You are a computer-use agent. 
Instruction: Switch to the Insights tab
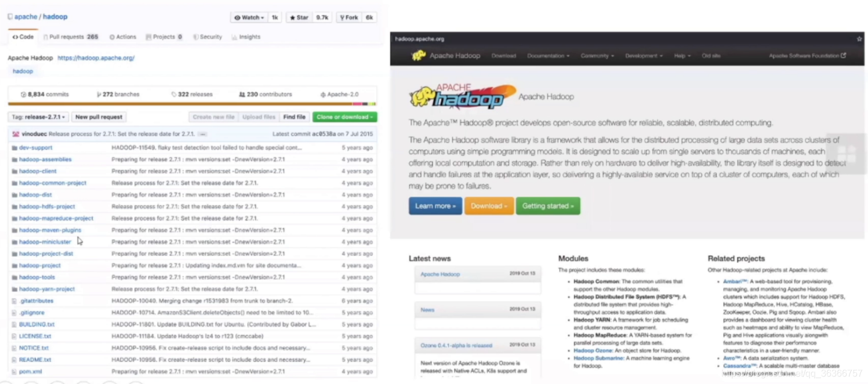click(246, 37)
